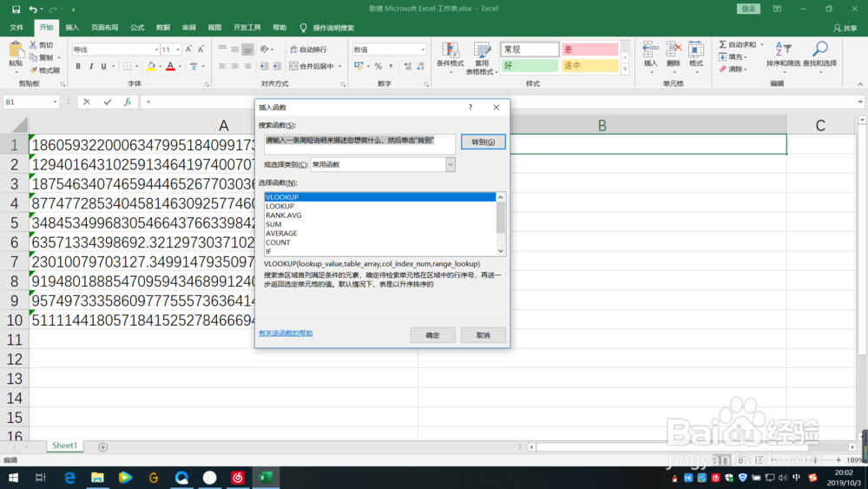Toggle Bold formatting

[78, 67]
